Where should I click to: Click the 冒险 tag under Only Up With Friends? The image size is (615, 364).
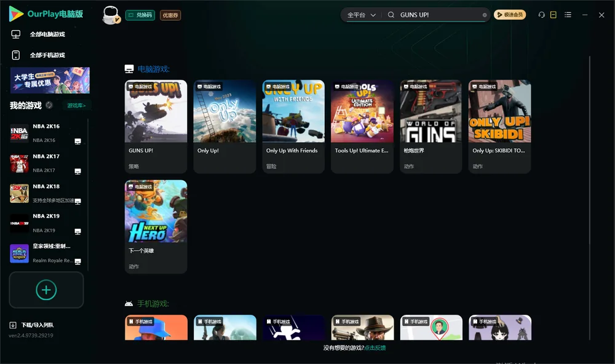pos(271,166)
